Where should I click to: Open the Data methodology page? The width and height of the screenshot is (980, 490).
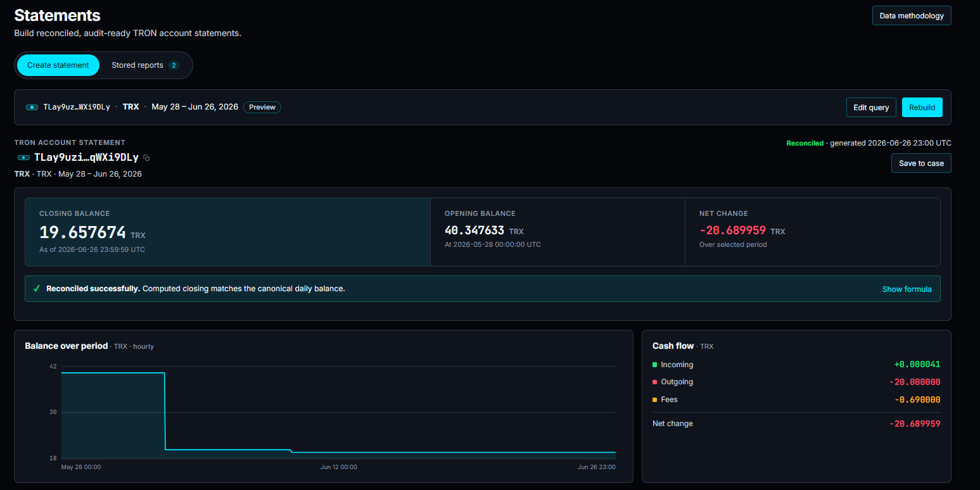click(912, 16)
